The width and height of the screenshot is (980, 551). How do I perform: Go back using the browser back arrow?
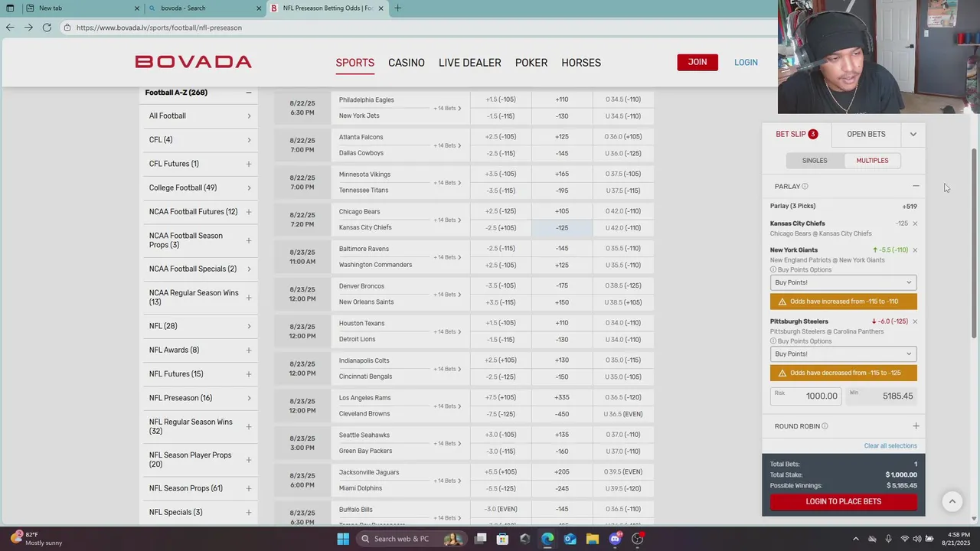[x=10, y=28]
